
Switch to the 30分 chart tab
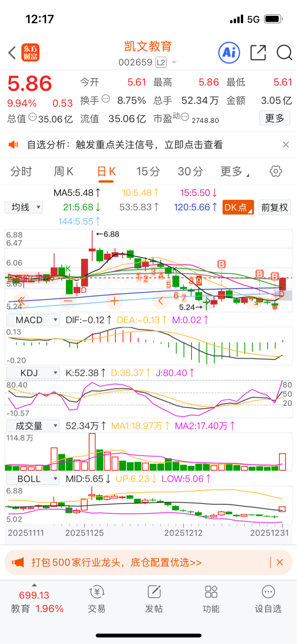tap(190, 171)
